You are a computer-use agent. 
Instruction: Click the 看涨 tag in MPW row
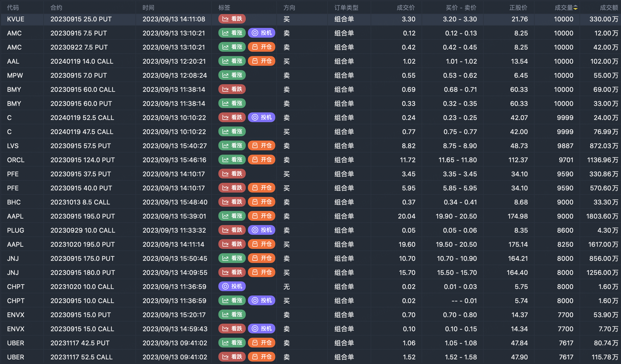pos(232,75)
